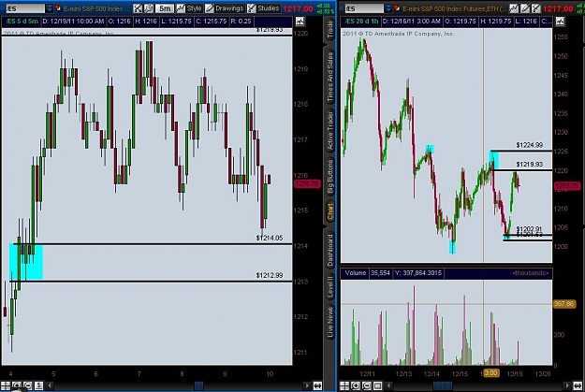Click the right chart scrollbar thumb
Screen dimensions: 585x392
pos(443,385)
